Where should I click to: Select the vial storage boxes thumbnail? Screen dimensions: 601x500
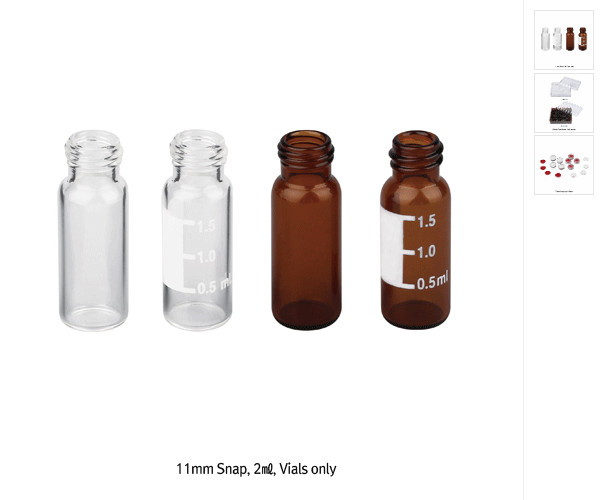click(x=564, y=103)
